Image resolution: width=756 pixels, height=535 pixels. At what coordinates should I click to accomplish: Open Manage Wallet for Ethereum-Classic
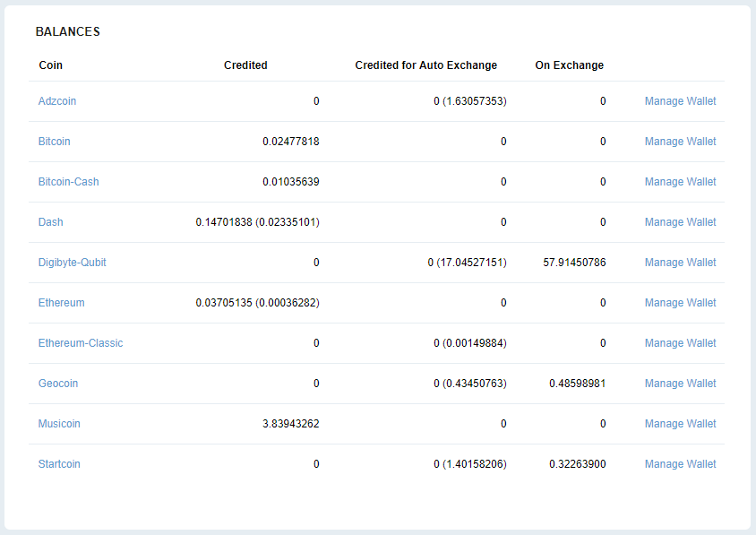click(x=680, y=343)
